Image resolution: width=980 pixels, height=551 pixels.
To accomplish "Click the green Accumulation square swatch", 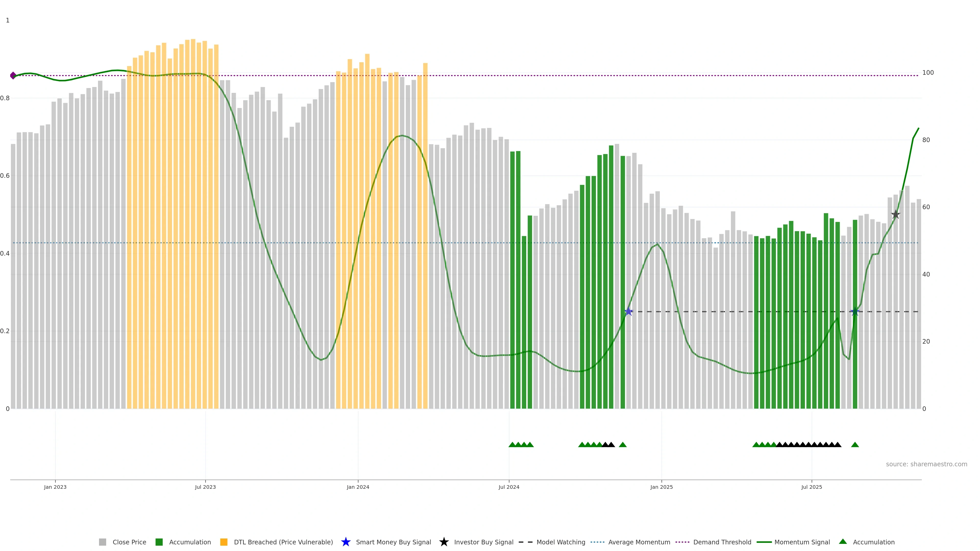I will [x=159, y=542].
